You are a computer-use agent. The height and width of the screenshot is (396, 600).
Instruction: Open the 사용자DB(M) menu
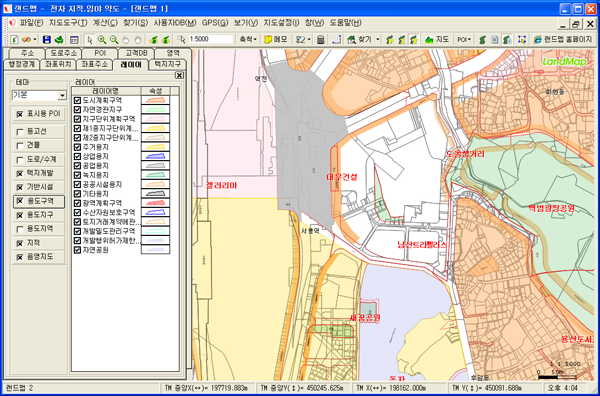tap(175, 23)
